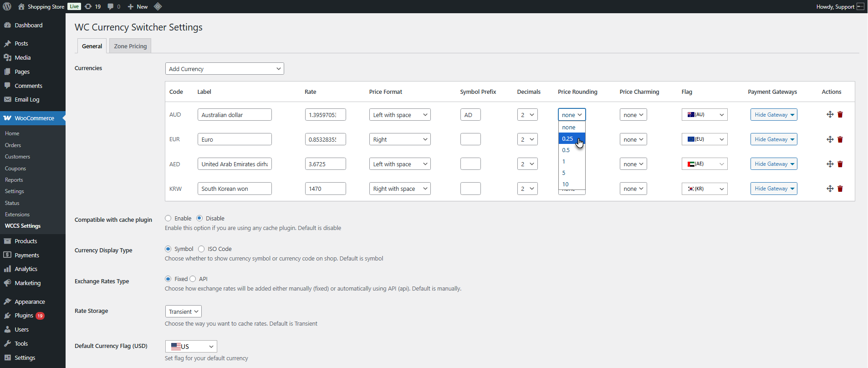Switch to the Zone Pricing tab
Image resolution: width=868 pixels, height=368 pixels.
click(x=130, y=46)
